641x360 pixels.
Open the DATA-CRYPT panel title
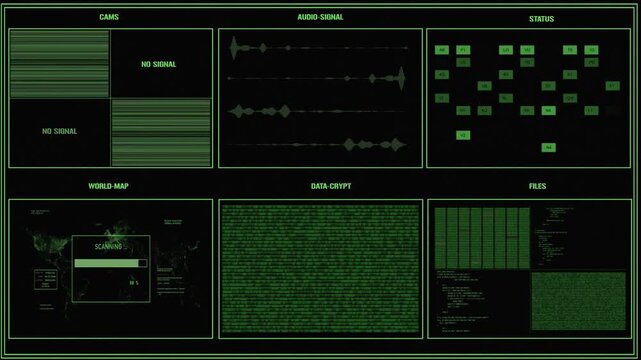click(331, 186)
